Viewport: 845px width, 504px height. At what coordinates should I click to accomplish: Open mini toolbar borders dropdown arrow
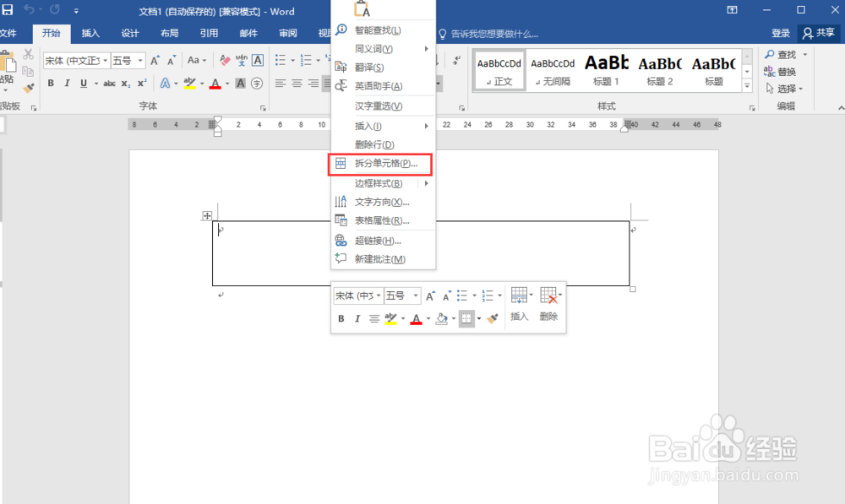(478, 318)
